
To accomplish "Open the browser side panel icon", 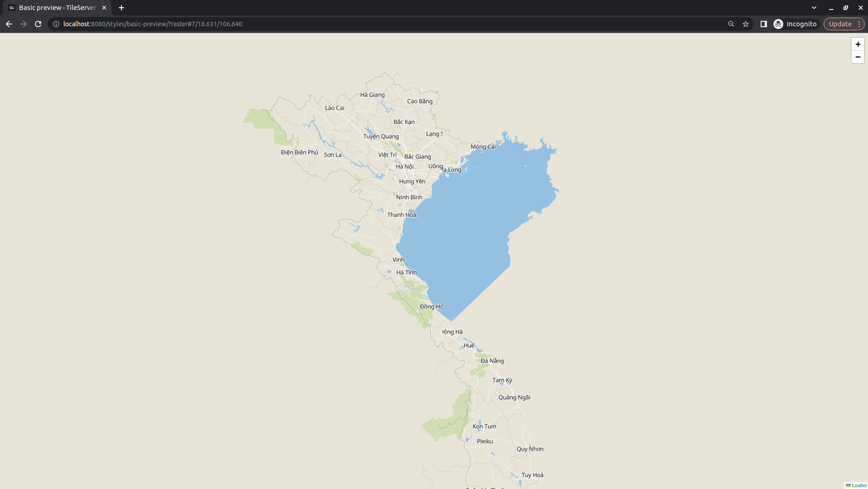I will pyautogui.click(x=764, y=24).
